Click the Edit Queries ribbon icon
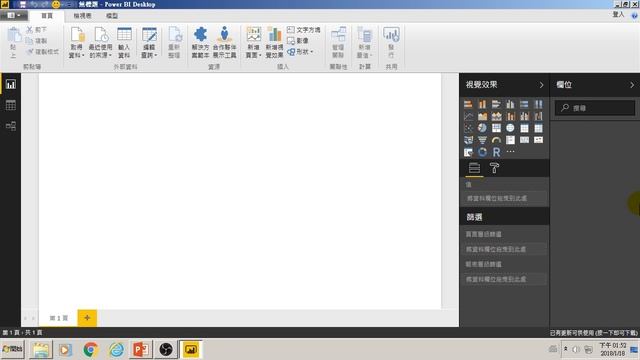 (x=149, y=34)
